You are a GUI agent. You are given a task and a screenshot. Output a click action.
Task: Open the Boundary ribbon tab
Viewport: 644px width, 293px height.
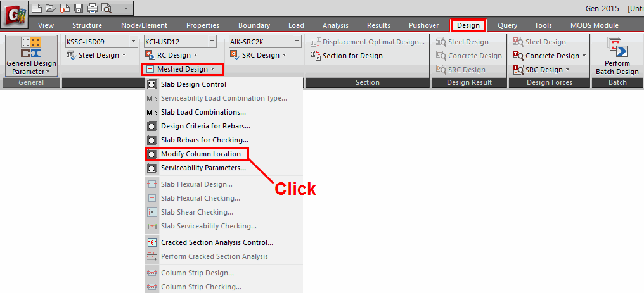(254, 25)
